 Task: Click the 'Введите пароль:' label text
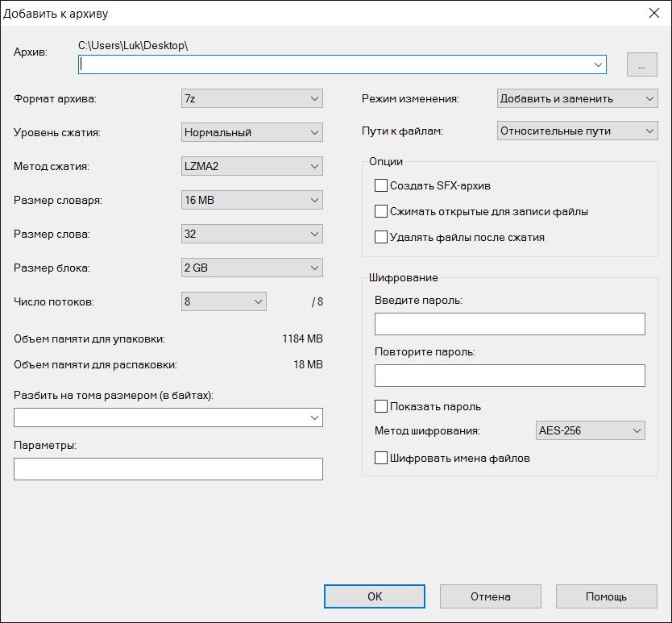pos(418,300)
